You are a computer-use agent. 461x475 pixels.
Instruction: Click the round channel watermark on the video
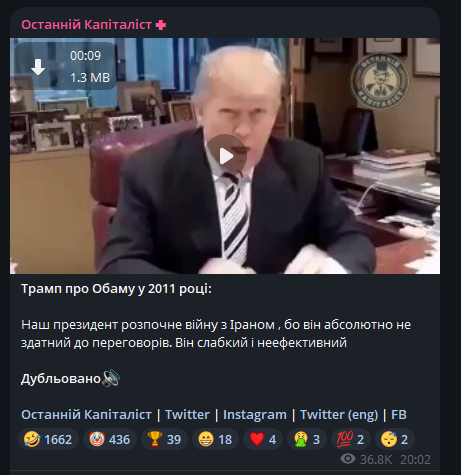point(380,81)
